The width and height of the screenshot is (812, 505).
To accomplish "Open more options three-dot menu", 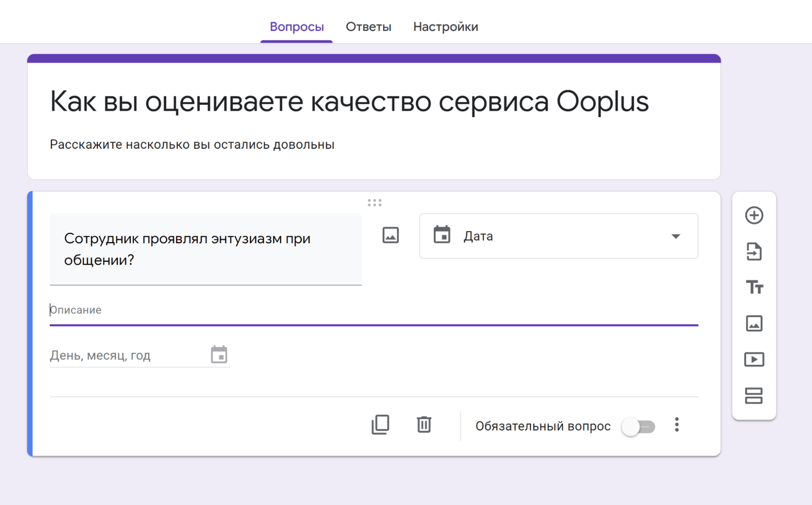I will pos(676,425).
